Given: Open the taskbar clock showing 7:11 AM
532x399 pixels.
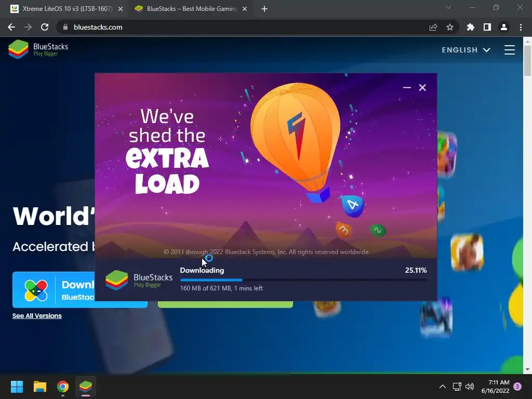Looking at the screenshot, I should (x=495, y=387).
